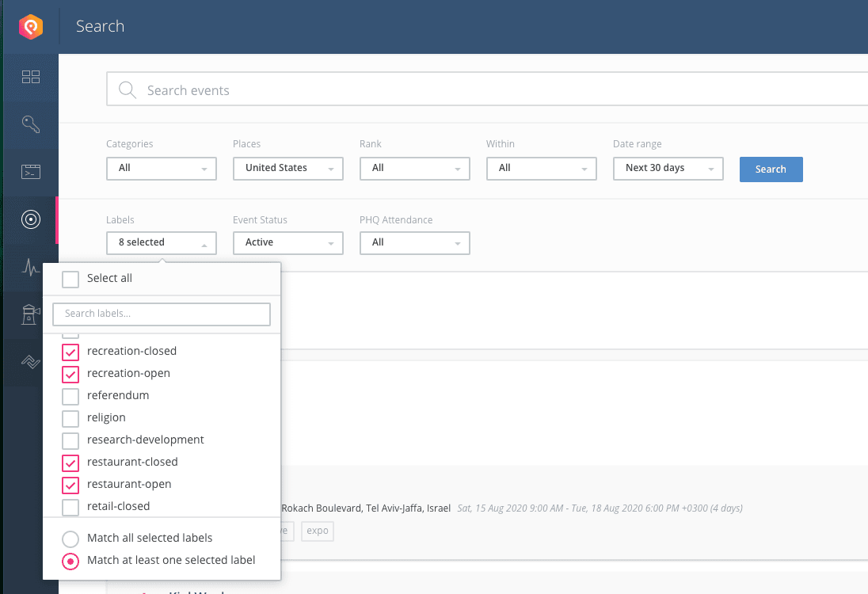This screenshot has height=594, width=868.
Task: Select the target search icon in sidebar
Action: (x=30, y=219)
